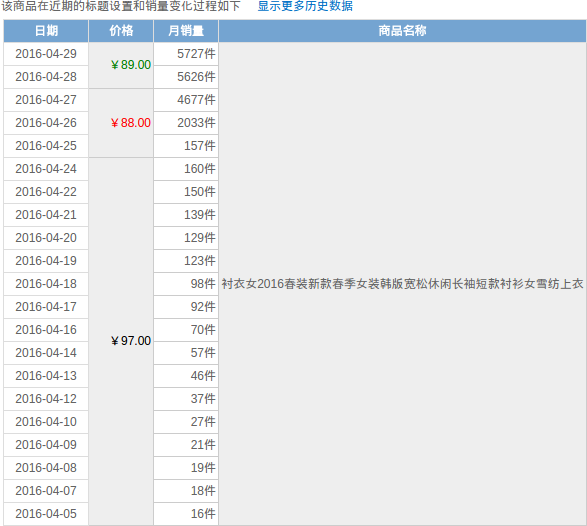Click the 16件 sales cell
Viewport: 587px width, 526px height.
point(186,514)
